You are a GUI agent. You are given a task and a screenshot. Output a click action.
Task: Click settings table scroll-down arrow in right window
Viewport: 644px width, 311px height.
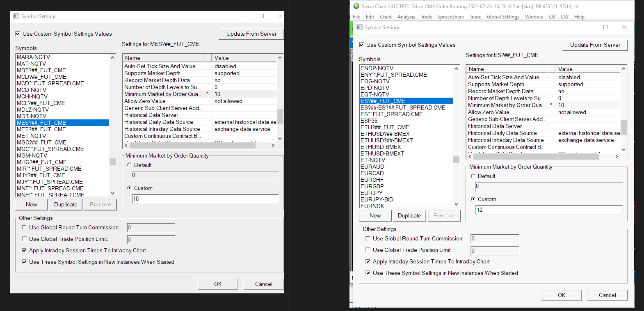623,150
